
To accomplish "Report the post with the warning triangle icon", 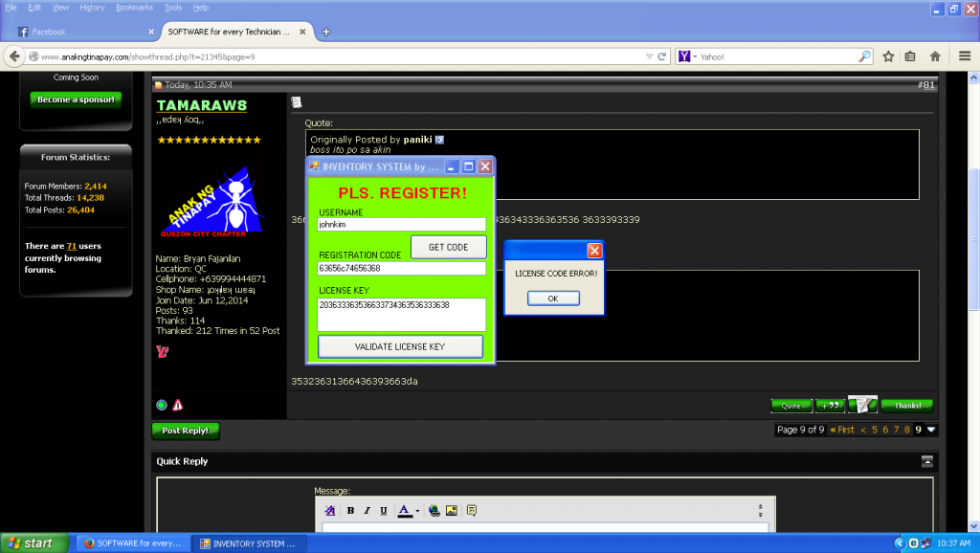I will [177, 405].
